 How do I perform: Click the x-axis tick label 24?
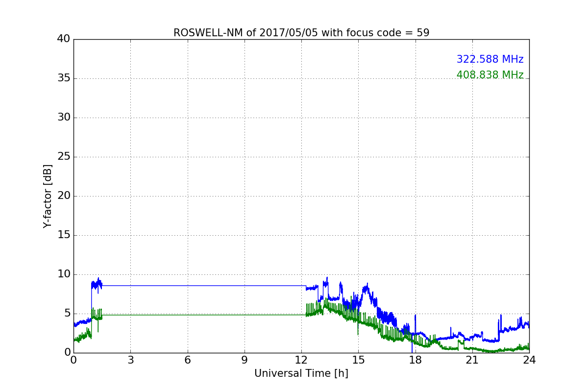529,360
